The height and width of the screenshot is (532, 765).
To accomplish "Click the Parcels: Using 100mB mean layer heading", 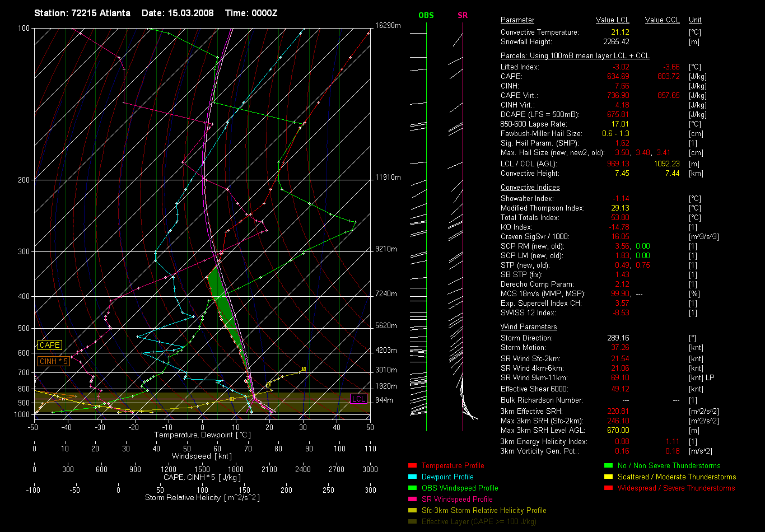I will (575, 56).
